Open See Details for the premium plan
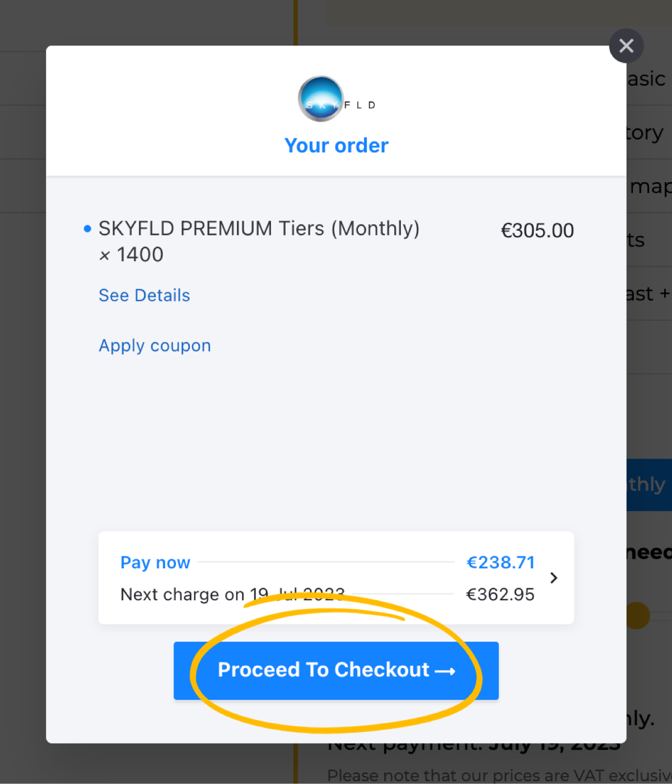The height and width of the screenshot is (784, 672). click(144, 295)
